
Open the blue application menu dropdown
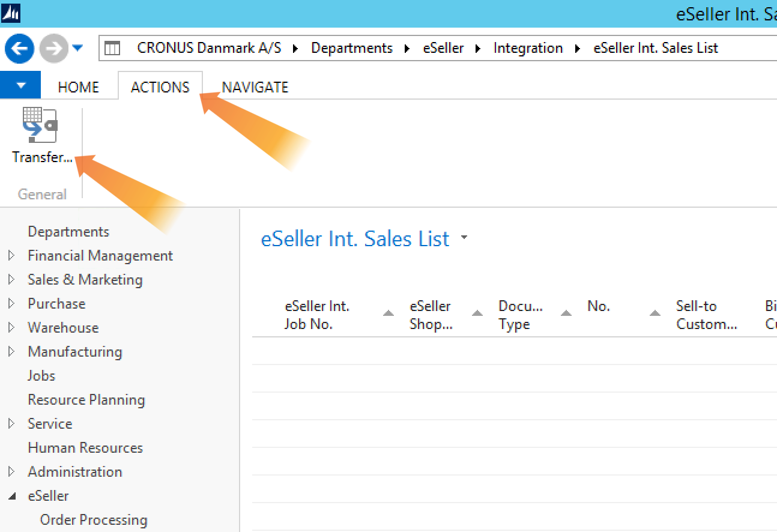pyautogui.click(x=20, y=85)
